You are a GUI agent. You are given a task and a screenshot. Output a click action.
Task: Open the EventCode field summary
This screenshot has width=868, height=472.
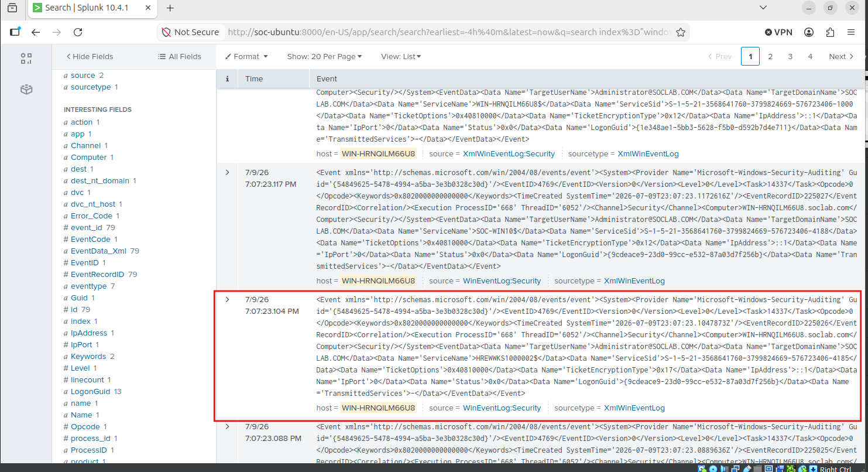(91, 240)
